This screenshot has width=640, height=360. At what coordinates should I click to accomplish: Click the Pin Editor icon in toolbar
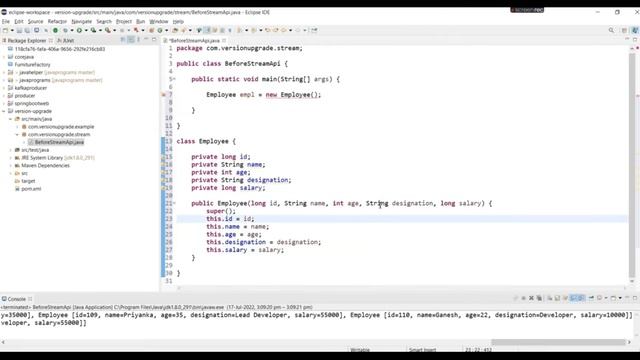coord(314,30)
